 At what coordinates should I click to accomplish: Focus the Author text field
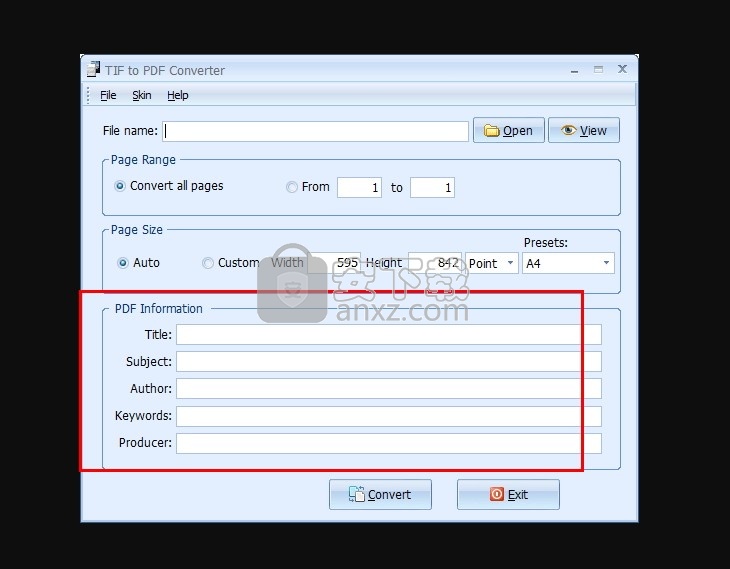coord(389,389)
